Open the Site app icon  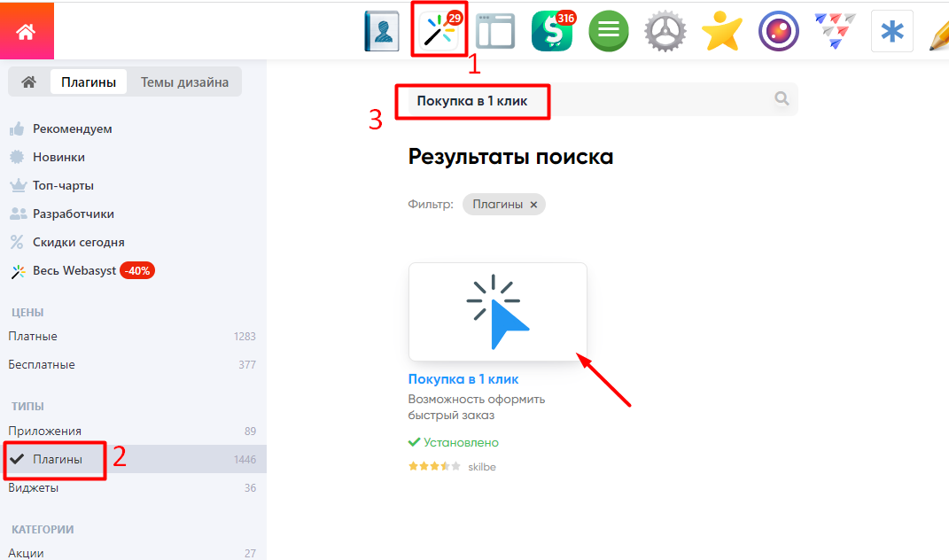(494, 32)
